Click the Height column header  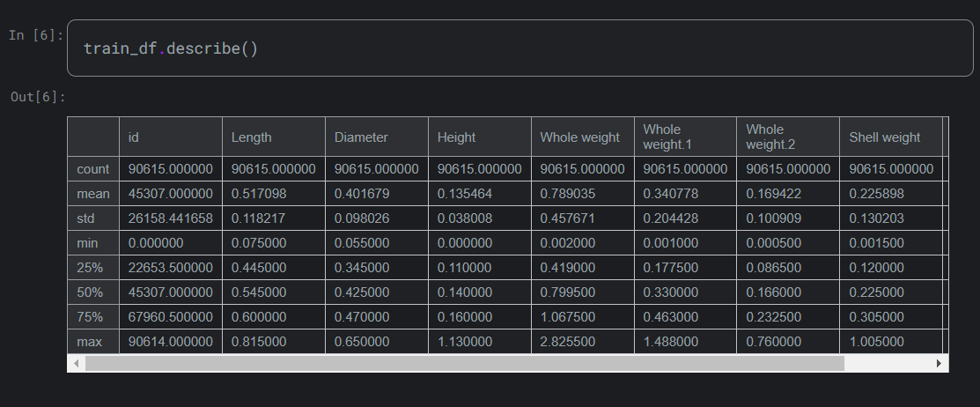click(x=456, y=137)
